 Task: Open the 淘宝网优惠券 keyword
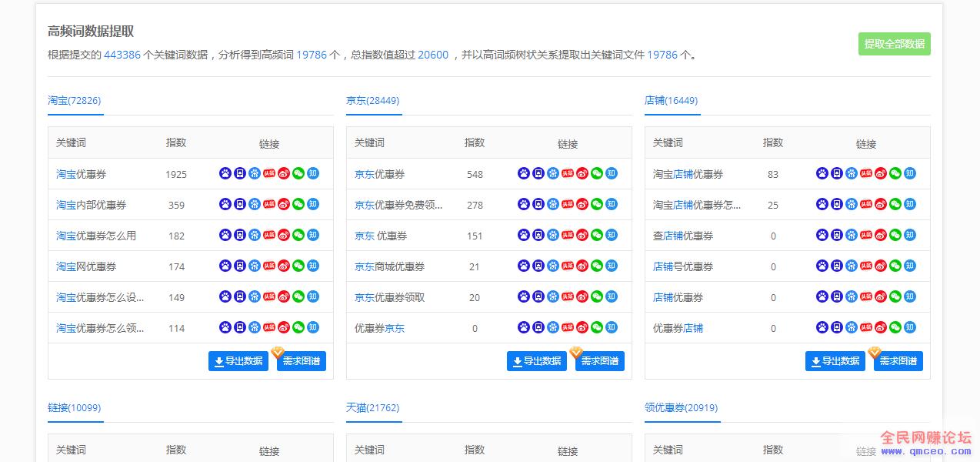(86, 267)
